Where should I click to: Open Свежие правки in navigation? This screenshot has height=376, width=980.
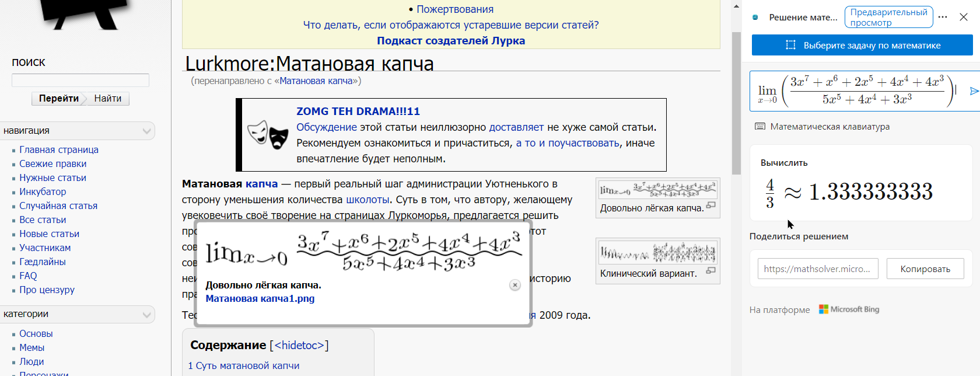click(52, 163)
